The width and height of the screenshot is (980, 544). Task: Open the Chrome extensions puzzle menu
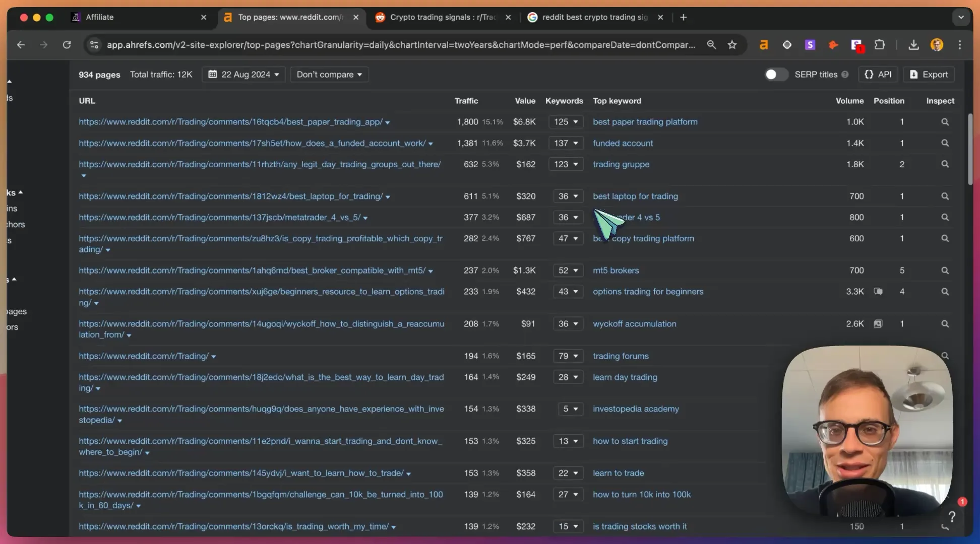coord(880,45)
